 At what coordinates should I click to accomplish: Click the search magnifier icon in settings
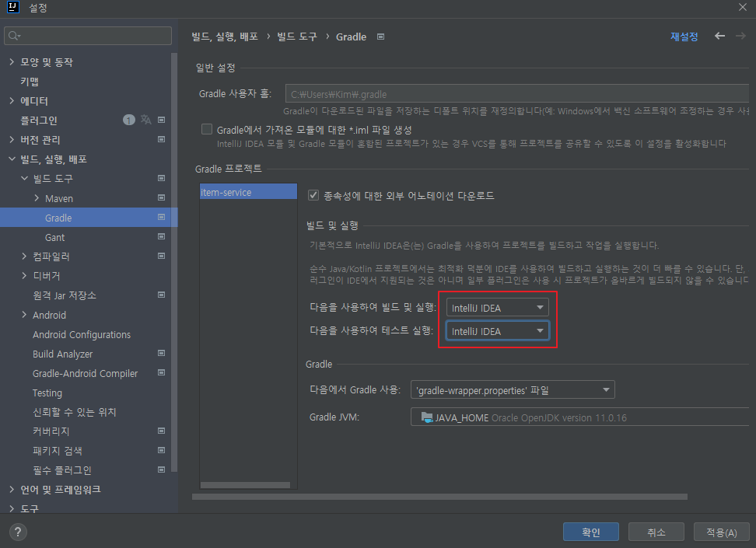[15, 36]
